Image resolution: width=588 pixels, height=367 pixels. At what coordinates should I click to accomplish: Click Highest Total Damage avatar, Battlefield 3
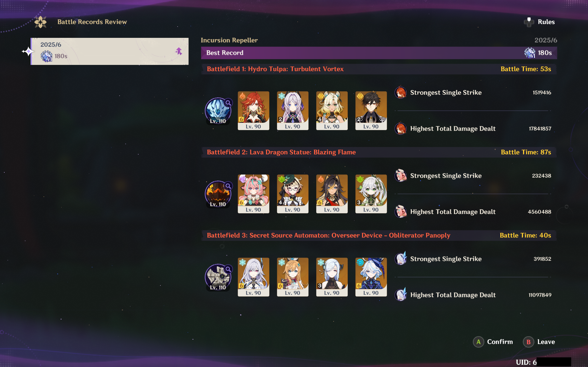[401, 295]
